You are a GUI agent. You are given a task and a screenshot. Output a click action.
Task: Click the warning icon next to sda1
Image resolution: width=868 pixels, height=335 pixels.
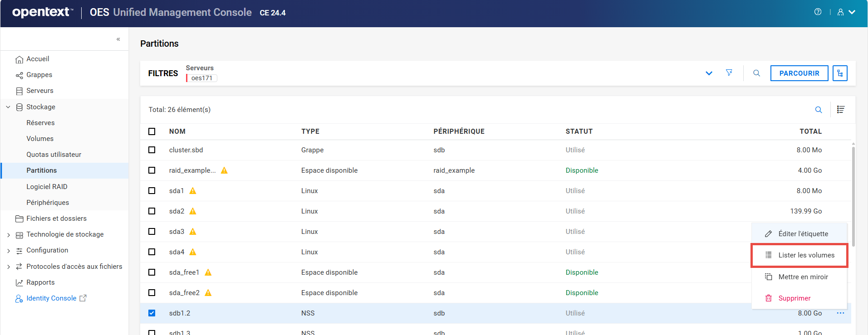(x=193, y=191)
